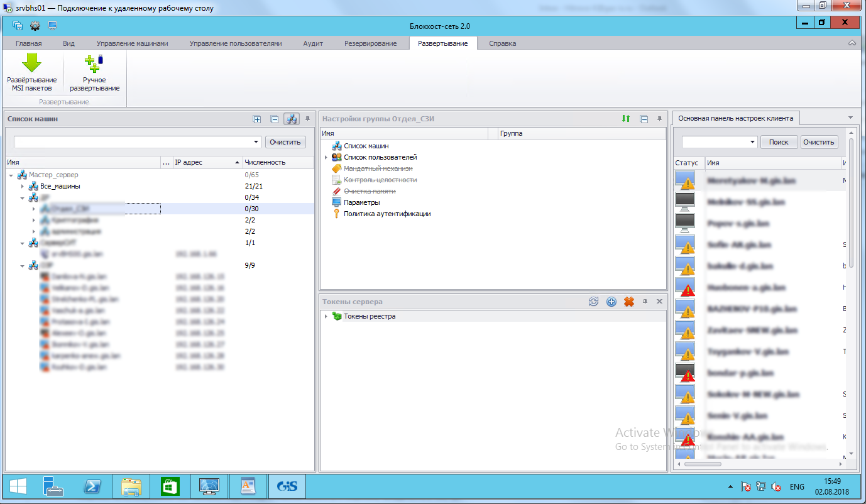Close the Токены сервера panel
The height and width of the screenshot is (504, 866).
coord(659,302)
